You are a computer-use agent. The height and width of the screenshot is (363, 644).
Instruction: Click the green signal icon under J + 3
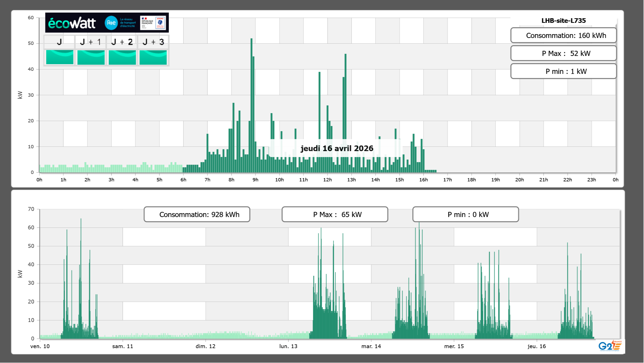(x=153, y=57)
